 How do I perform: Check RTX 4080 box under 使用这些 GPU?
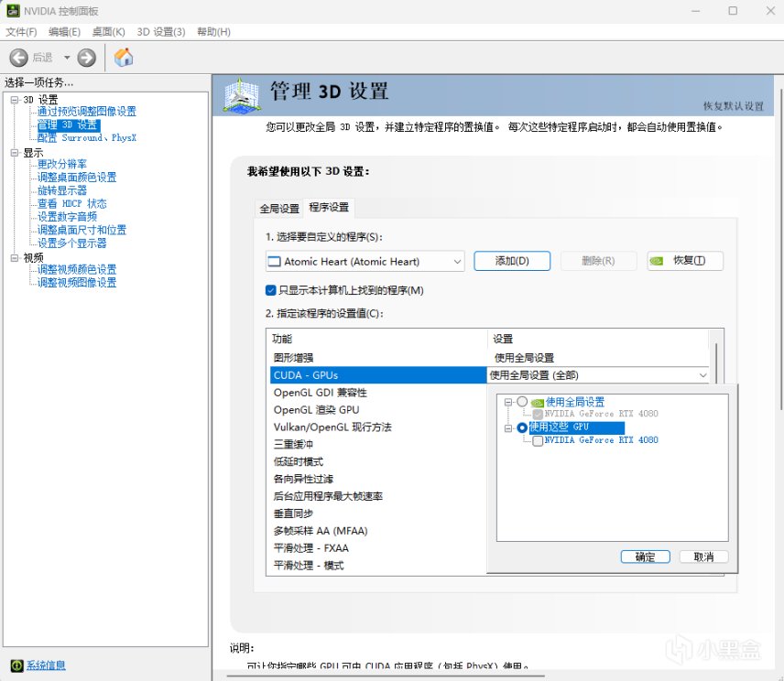point(538,440)
